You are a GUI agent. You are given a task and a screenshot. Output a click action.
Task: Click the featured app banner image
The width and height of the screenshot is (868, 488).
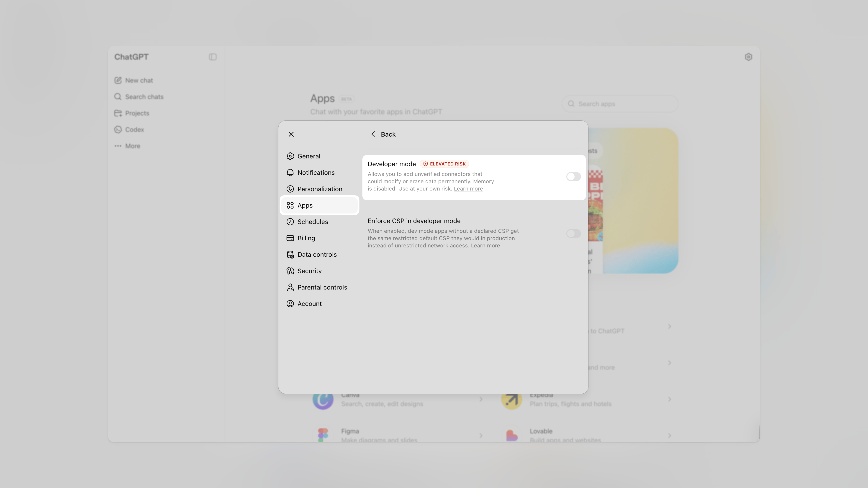(634, 201)
